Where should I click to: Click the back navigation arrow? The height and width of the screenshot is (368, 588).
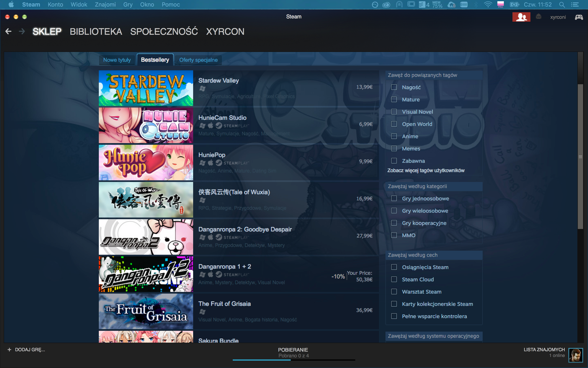click(x=8, y=31)
